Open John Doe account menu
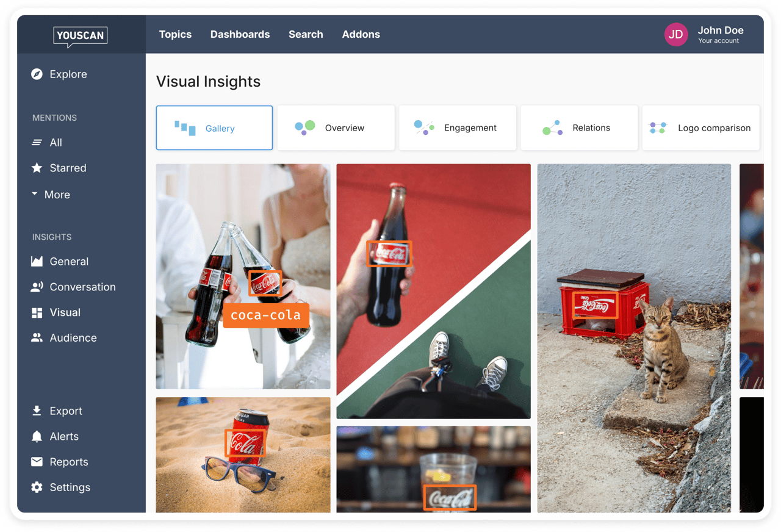Viewport: 781px width, 532px height. click(720, 34)
